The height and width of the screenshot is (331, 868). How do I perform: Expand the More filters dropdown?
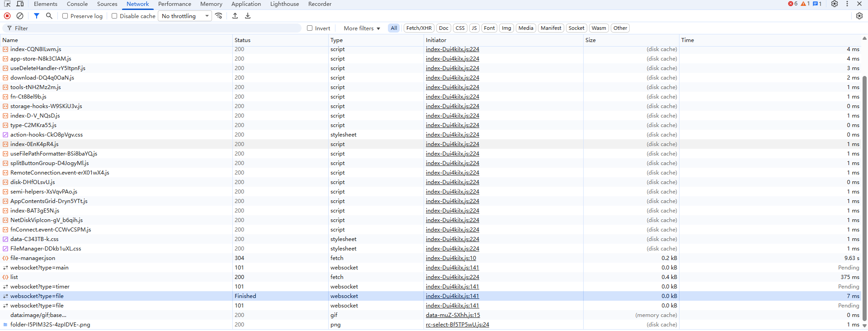362,28
